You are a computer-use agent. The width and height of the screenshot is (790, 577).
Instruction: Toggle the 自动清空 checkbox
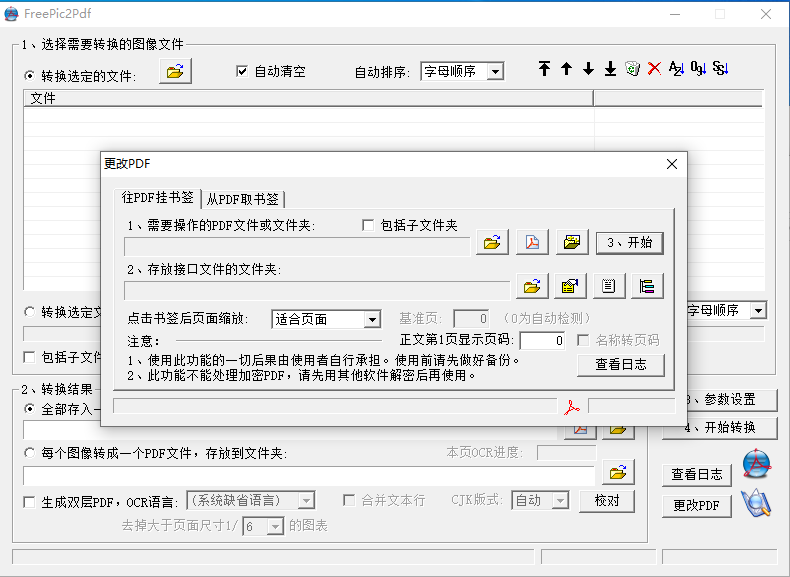(x=242, y=71)
